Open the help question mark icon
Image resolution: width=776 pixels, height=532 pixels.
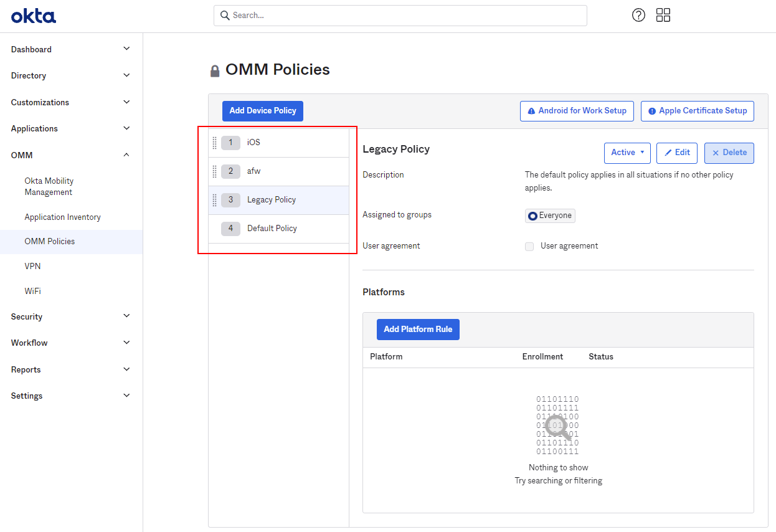(638, 16)
